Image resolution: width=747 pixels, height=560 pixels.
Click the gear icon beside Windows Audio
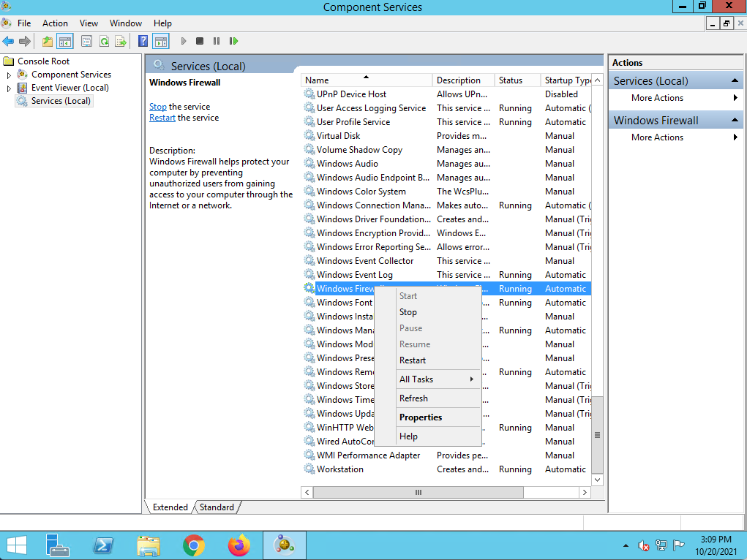tap(309, 164)
